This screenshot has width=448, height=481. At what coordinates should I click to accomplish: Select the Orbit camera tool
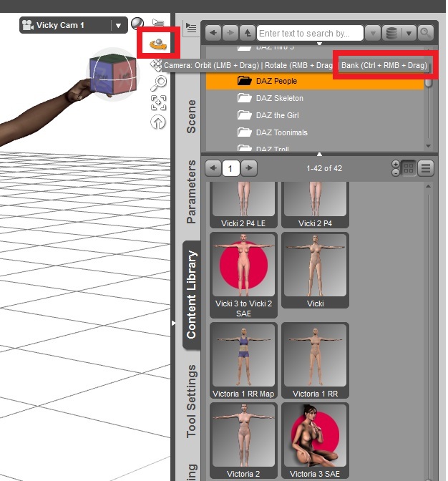(158, 44)
